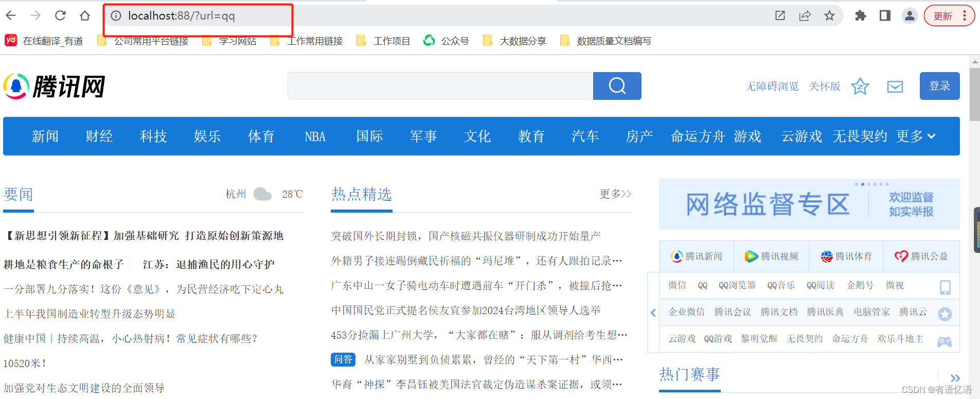Open the 公司常用平台链接 bookmark folder
The image size is (980, 399).
point(143,41)
